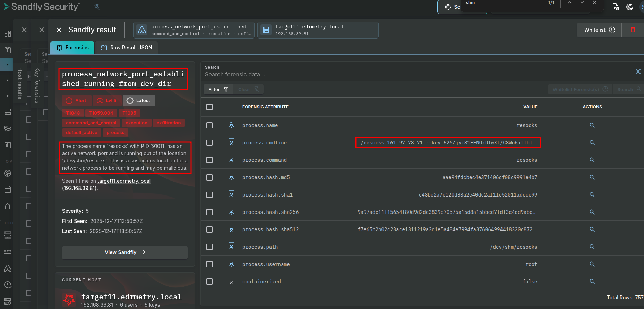Go to next search match arrow
This screenshot has width=644, height=309.
pos(582,3)
